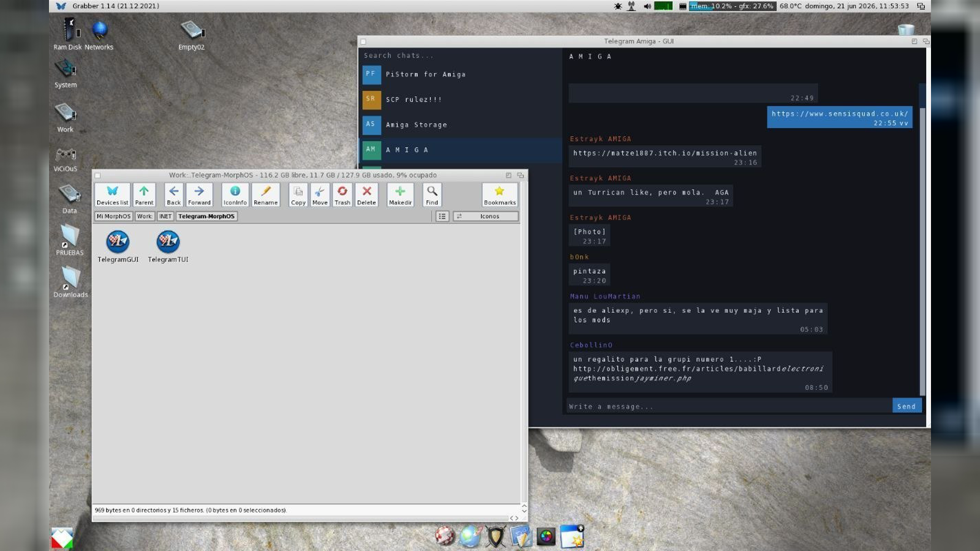Screen dimensions: 980x551
Task: Select the Downloads folder icon
Action: click(x=70, y=282)
